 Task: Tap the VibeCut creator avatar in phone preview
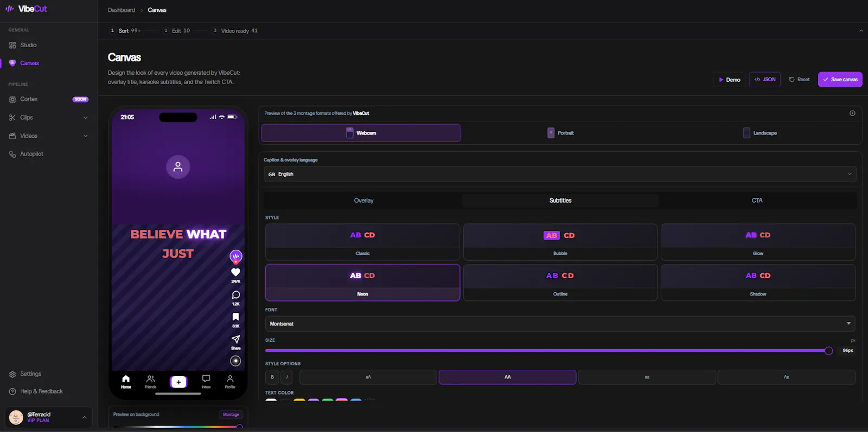pyautogui.click(x=235, y=256)
